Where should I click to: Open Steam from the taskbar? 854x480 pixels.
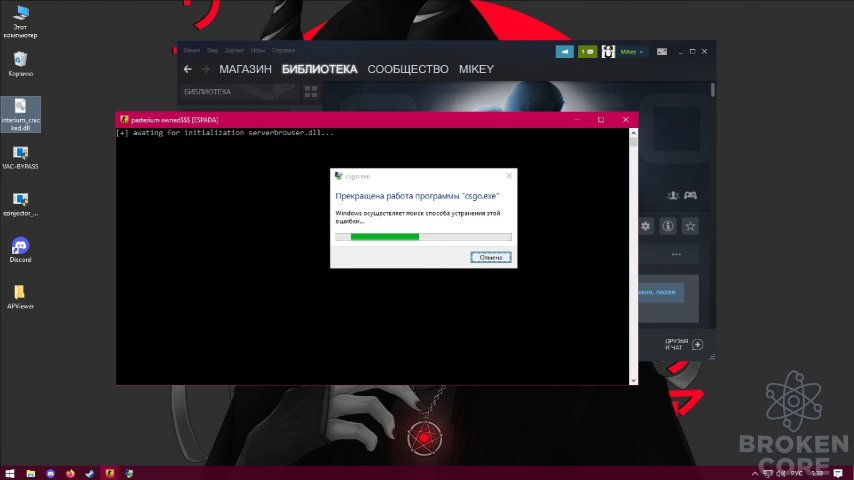click(x=90, y=473)
